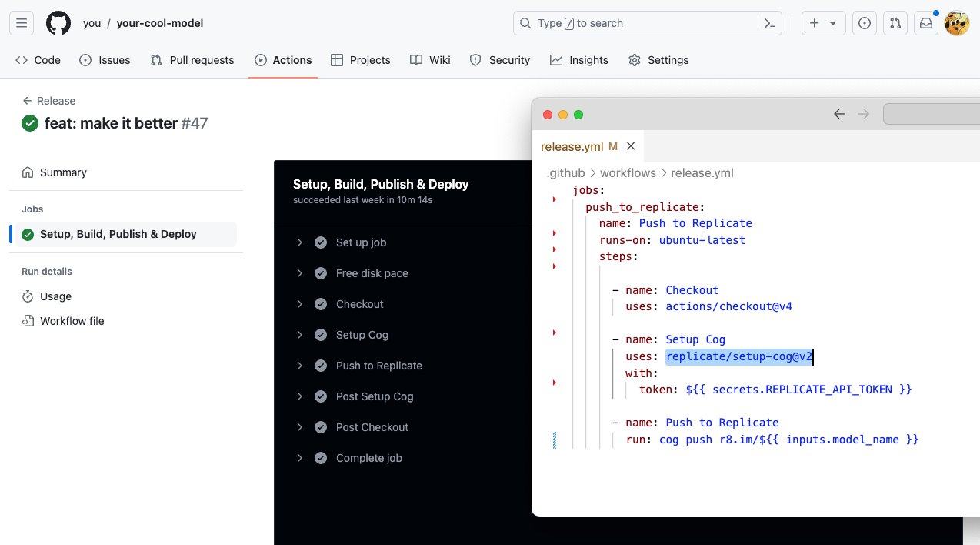Open the command palette icon

point(769,23)
